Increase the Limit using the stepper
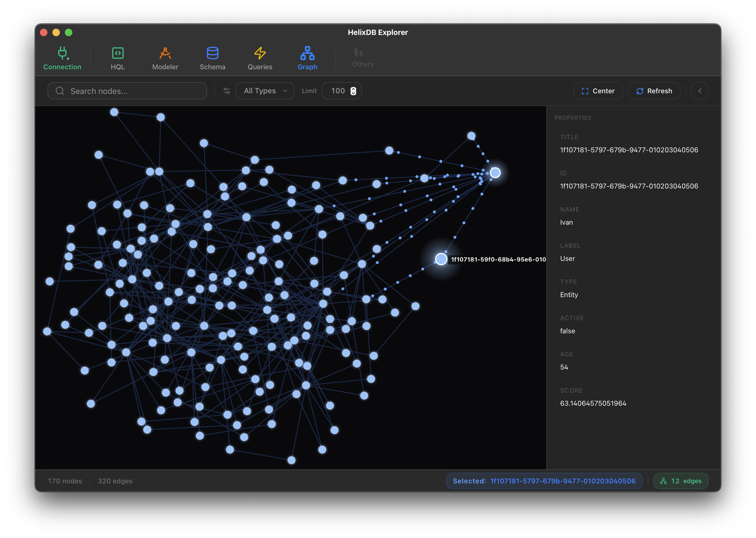Screen dimensions: 756x538 353,88
